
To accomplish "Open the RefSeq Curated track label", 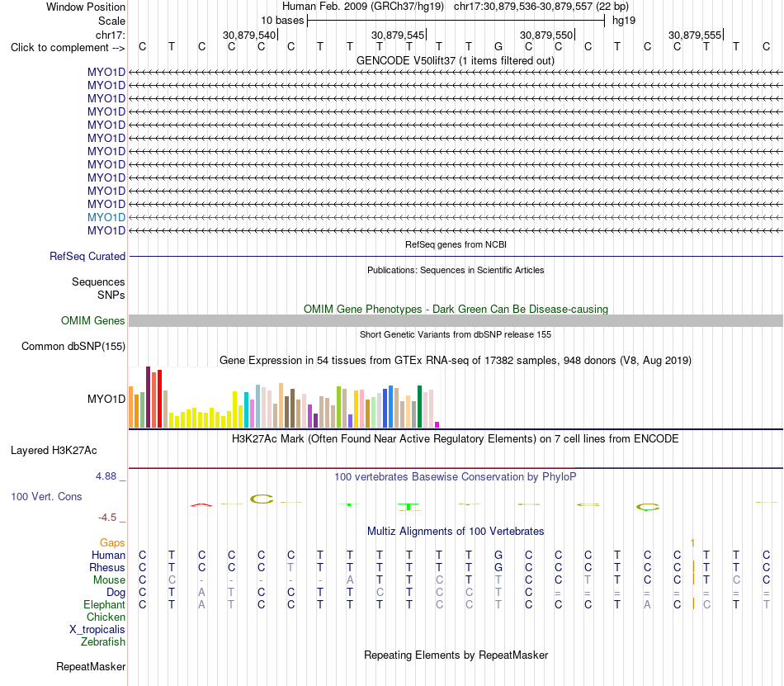I will (x=87, y=256).
